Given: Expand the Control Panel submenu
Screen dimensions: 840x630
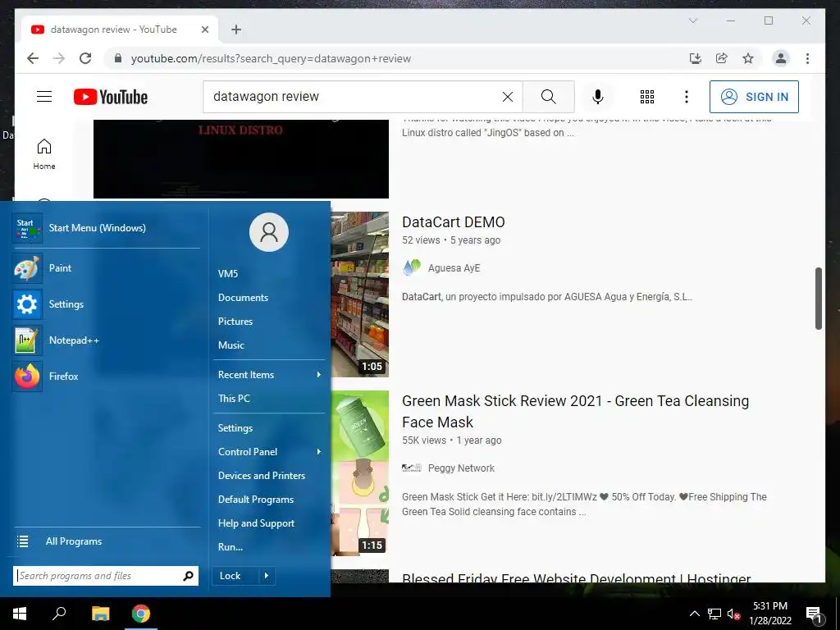Looking at the screenshot, I should pos(269,452).
